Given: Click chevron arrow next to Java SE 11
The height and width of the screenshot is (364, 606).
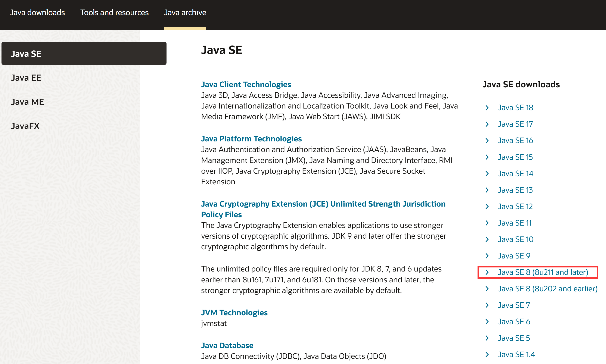Looking at the screenshot, I should pyautogui.click(x=487, y=223).
